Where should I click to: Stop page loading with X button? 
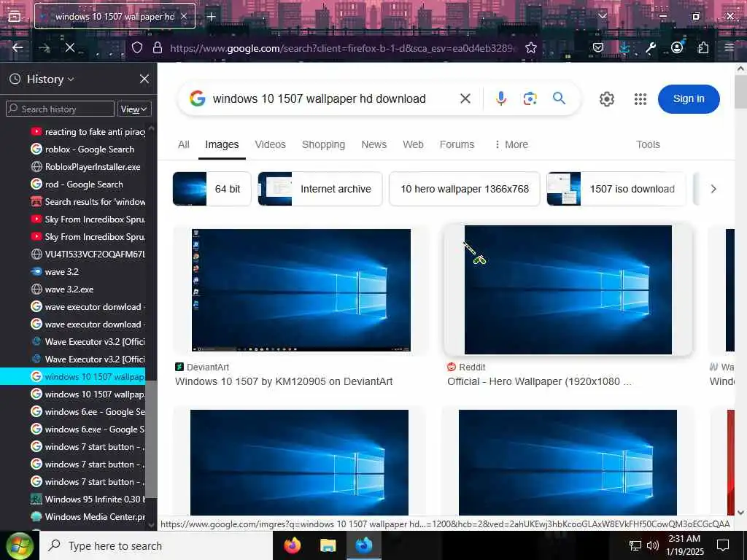click(69, 47)
